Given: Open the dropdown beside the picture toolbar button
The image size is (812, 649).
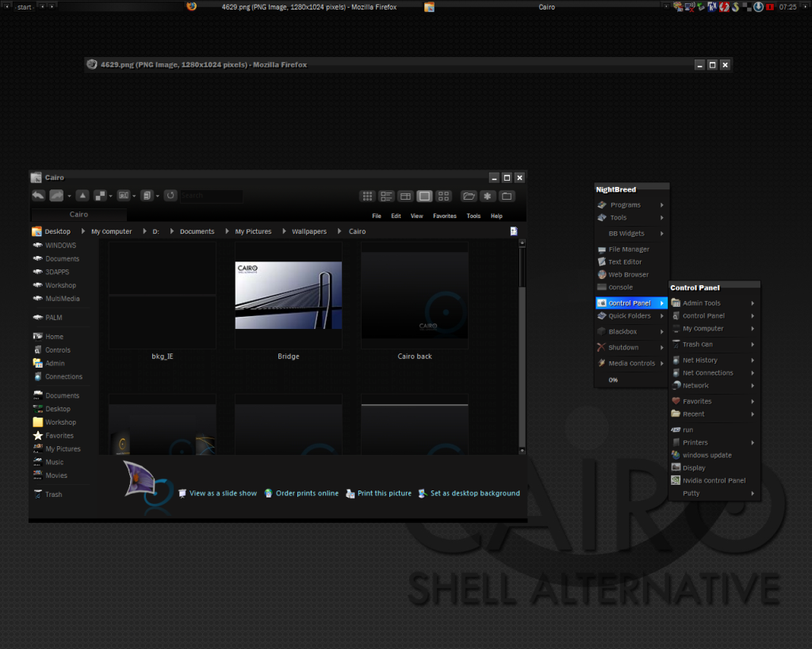Looking at the screenshot, I should click(133, 197).
